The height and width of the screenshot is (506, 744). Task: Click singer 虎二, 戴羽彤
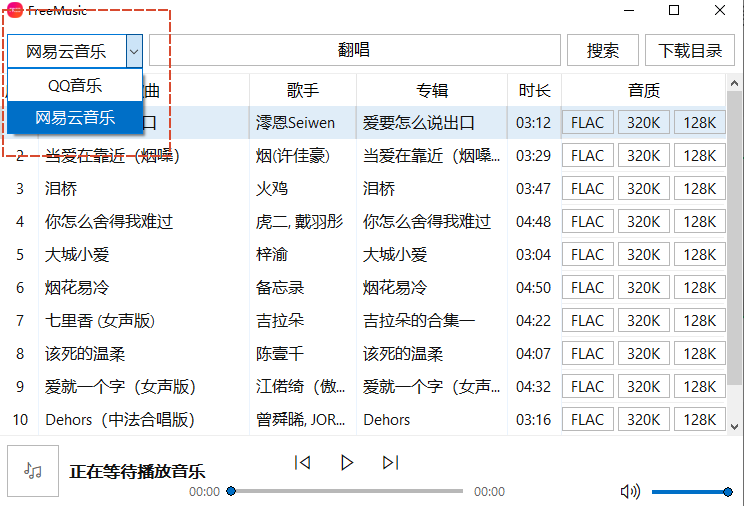pyautogui.click(x=299, y=222)
